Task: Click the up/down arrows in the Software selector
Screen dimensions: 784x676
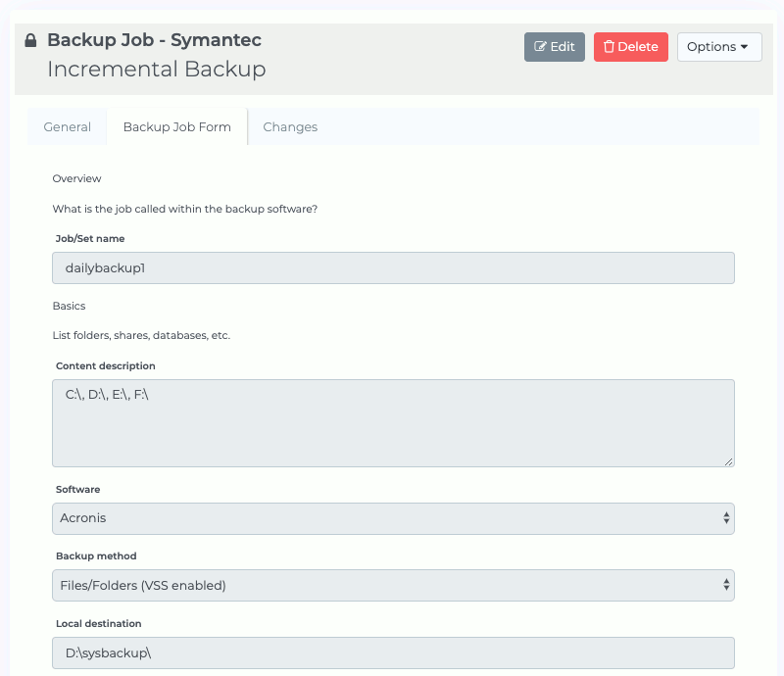Action: [727, 518]
